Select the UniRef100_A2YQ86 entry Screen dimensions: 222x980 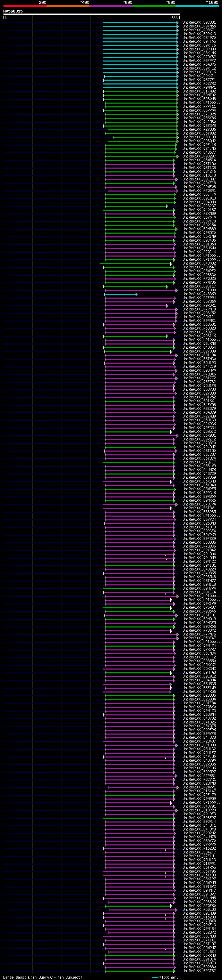(x=199, y=130)
